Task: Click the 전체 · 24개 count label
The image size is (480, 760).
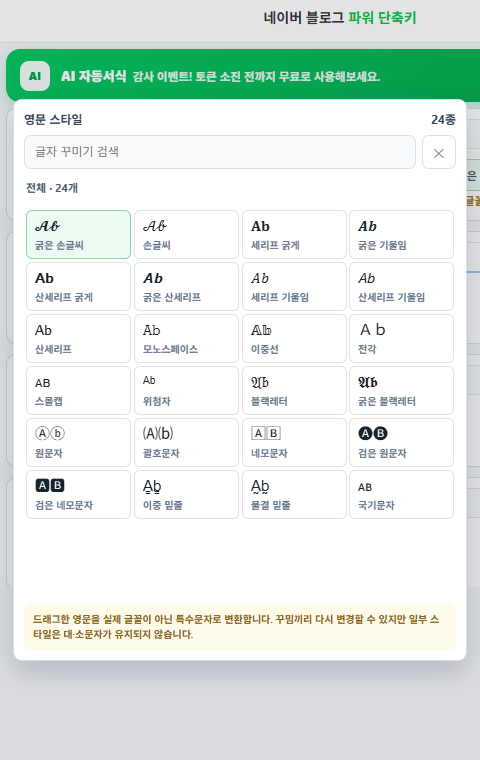Action: coord(52,188)
